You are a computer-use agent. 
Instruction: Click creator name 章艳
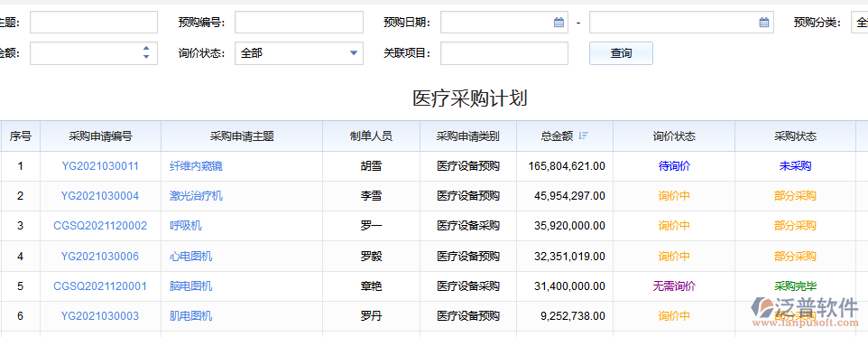pyautogui.click(x=371, y=286)
